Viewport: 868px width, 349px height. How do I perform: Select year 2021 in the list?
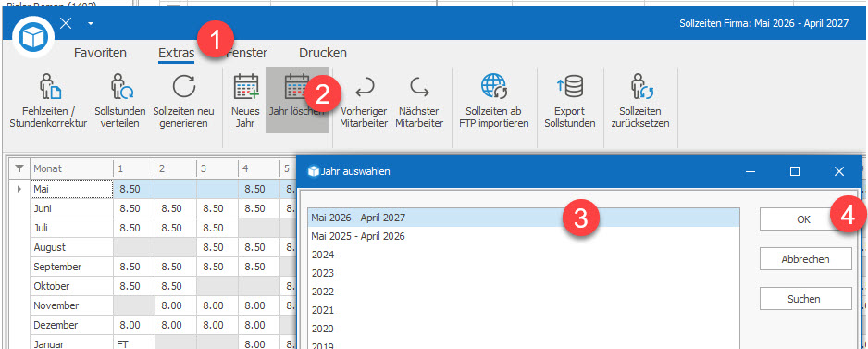click(x=523, y=310)
